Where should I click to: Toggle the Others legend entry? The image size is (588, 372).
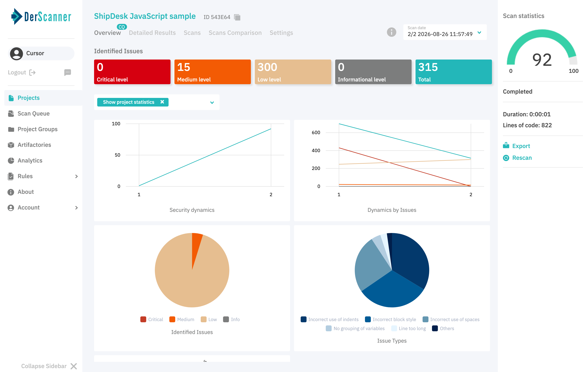tap(443, 328)
